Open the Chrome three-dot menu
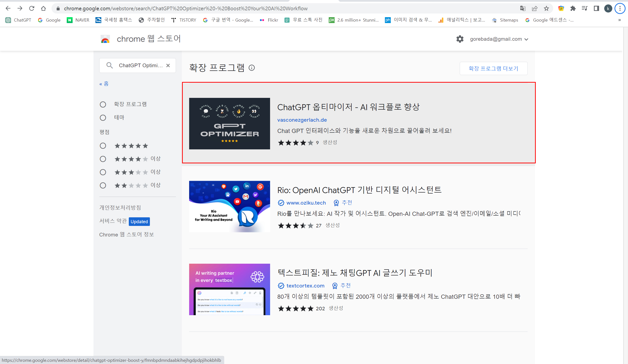 620,9
